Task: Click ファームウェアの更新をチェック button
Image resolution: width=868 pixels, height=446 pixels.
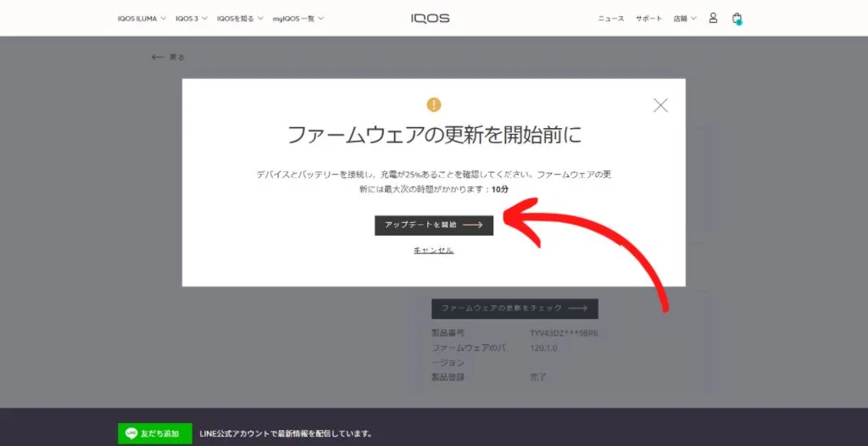Action: 515,309
